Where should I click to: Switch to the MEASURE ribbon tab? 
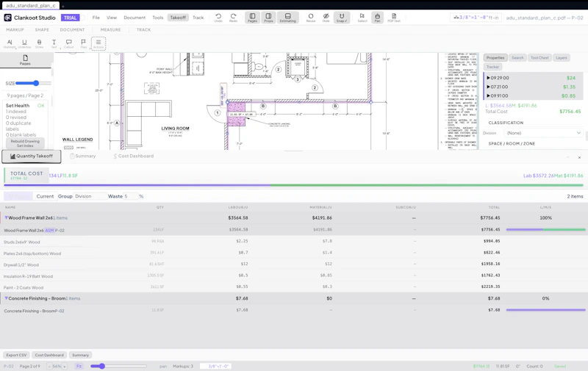(111, 29)
